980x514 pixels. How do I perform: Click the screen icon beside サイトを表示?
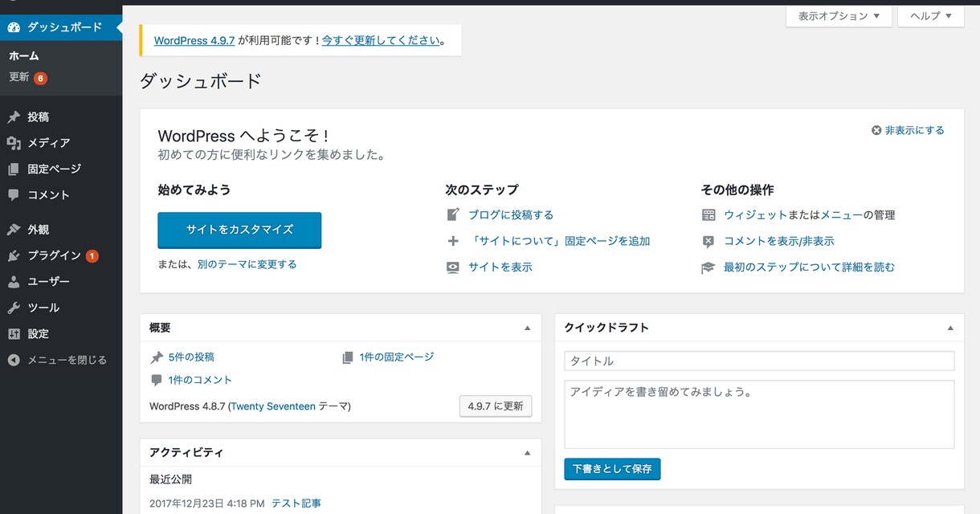click(x=453, y=267)
